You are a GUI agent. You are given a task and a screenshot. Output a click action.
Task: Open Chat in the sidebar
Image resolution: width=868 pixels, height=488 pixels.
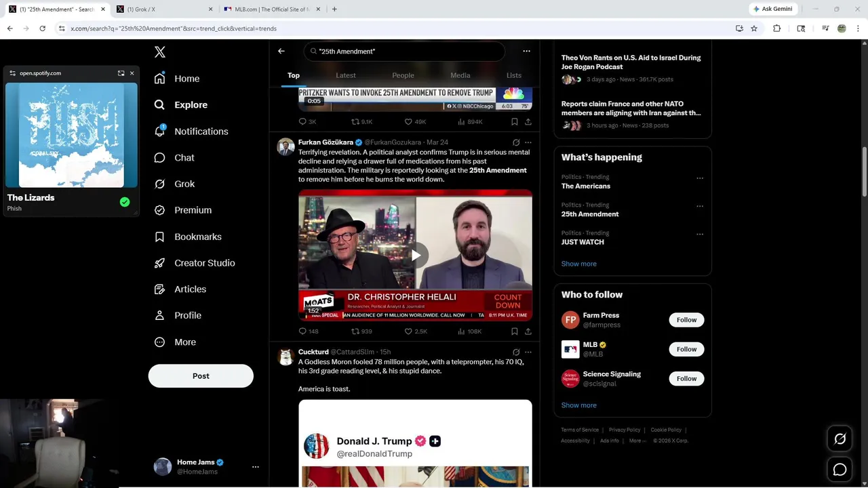(x=174, y=158)
